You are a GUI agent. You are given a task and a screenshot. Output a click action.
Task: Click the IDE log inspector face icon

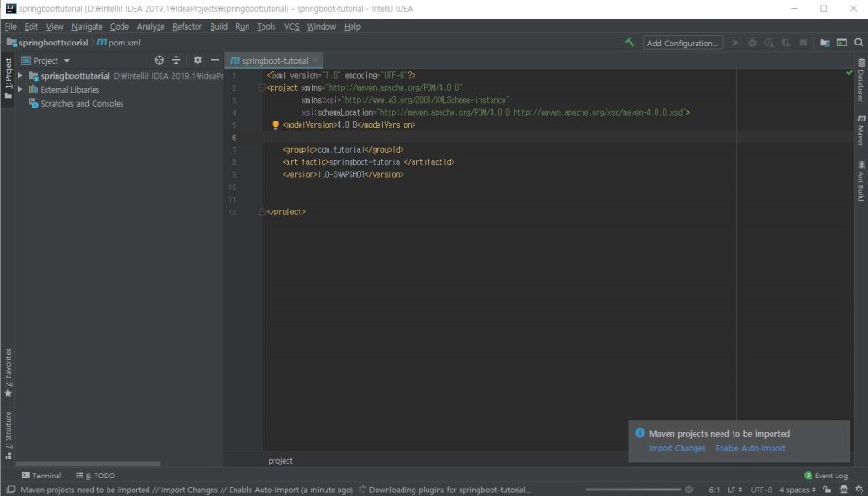coord(843,490)
